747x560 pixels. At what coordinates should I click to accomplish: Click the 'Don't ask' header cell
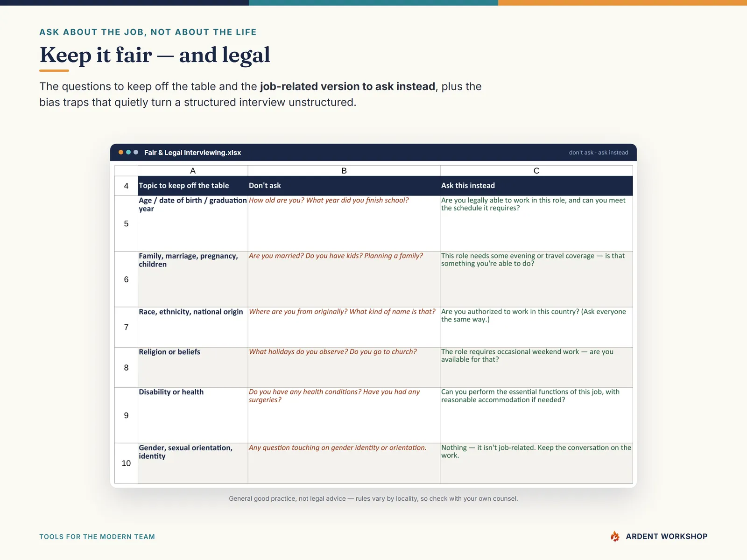(x=344, y=186)
